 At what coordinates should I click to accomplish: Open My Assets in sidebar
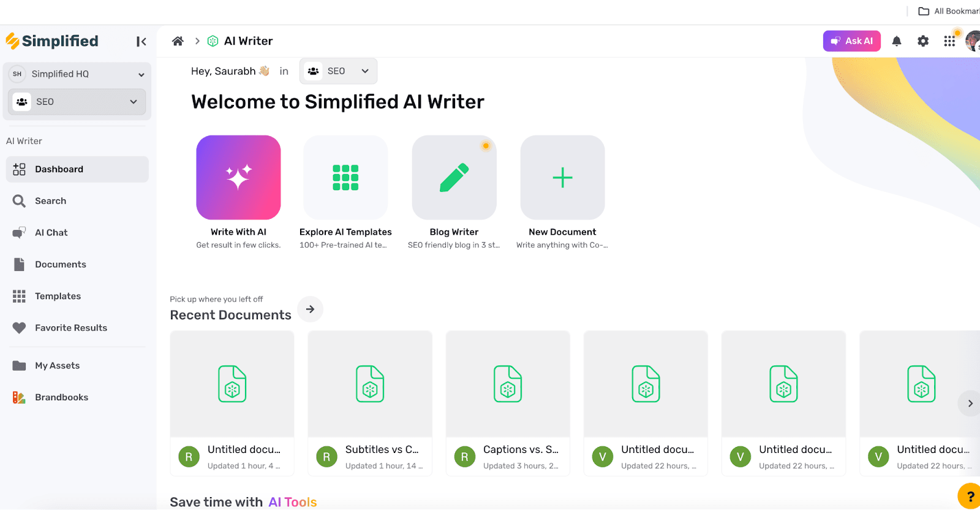point(77,366)
